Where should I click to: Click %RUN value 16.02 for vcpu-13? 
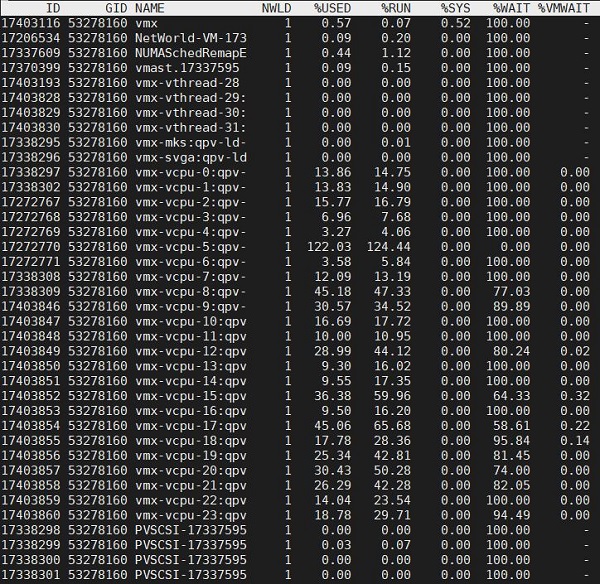point(392,366)
